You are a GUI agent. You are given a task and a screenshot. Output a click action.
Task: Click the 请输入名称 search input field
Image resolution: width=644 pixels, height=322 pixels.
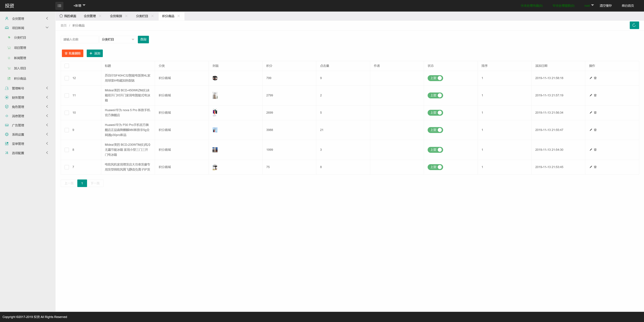point(79,39)
